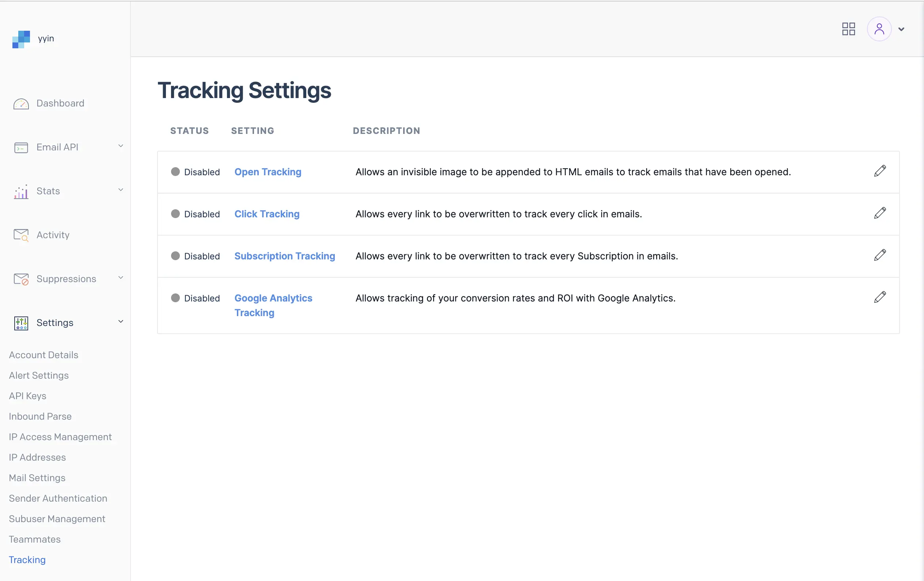Select API Keys from Settings submenu
Image resolution: width=924 pixels, height=581 pixels.
28,396
